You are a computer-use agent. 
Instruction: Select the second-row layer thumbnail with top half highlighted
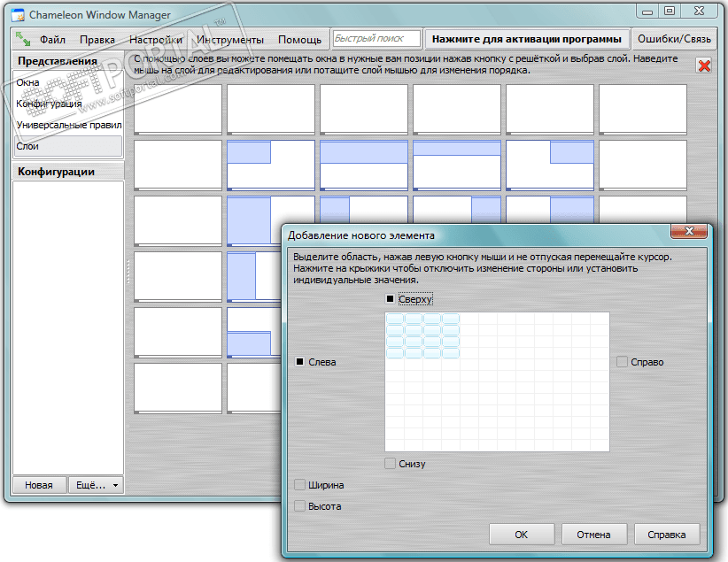[x=364, y=166]
